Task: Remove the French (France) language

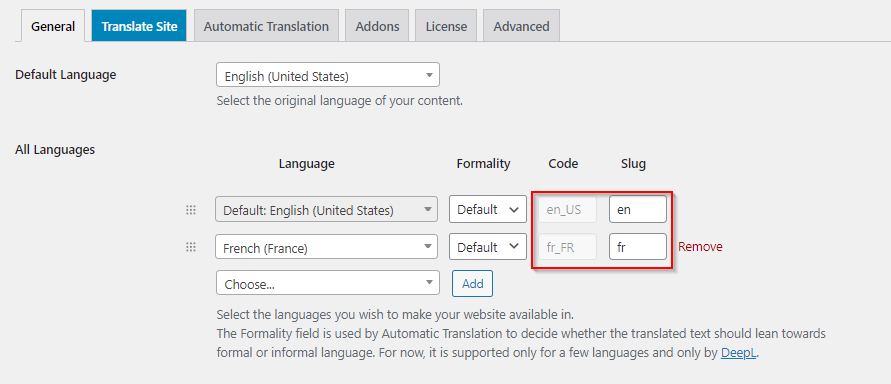Action: click(x=700, y=247)
